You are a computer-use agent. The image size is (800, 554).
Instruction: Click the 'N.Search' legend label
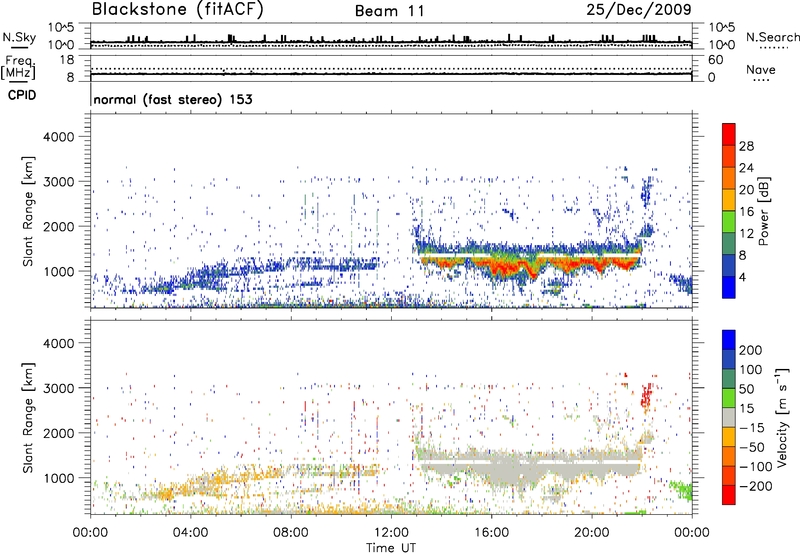pos(773,37)
